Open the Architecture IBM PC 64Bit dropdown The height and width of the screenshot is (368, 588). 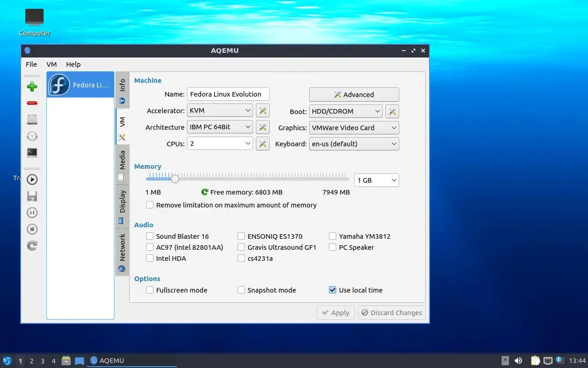(x=220, y=127)
